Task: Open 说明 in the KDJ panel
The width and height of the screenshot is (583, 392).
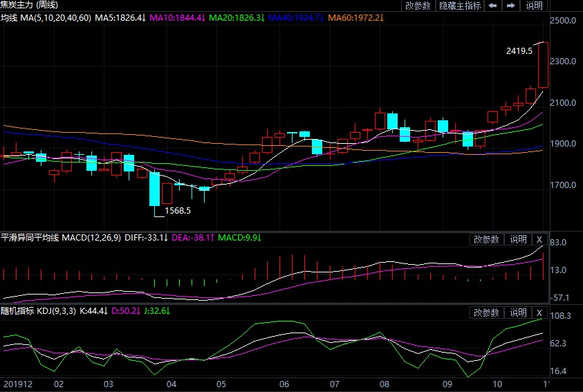Action: 518,312
